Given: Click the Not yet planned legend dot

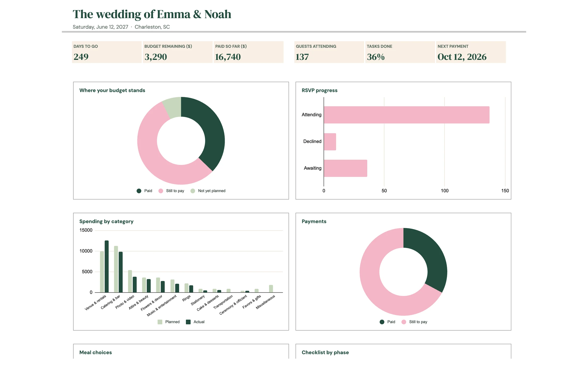Looking at the screenshot, I should (193, 191).
